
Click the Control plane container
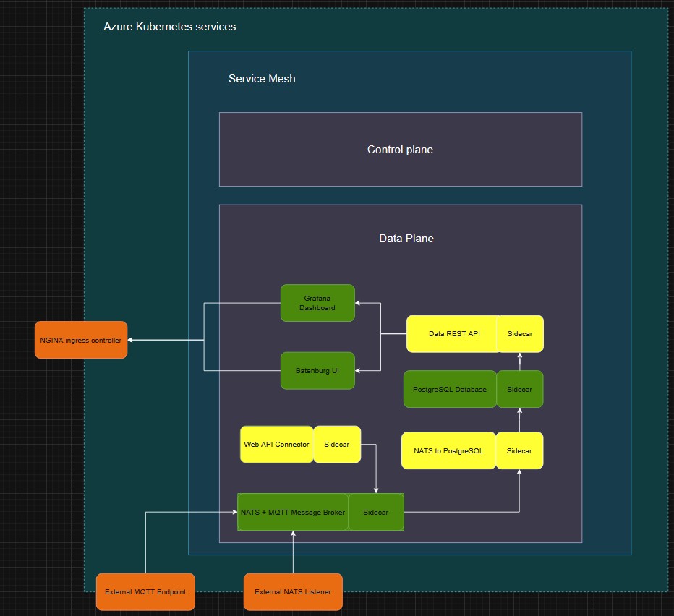[400, 150]
